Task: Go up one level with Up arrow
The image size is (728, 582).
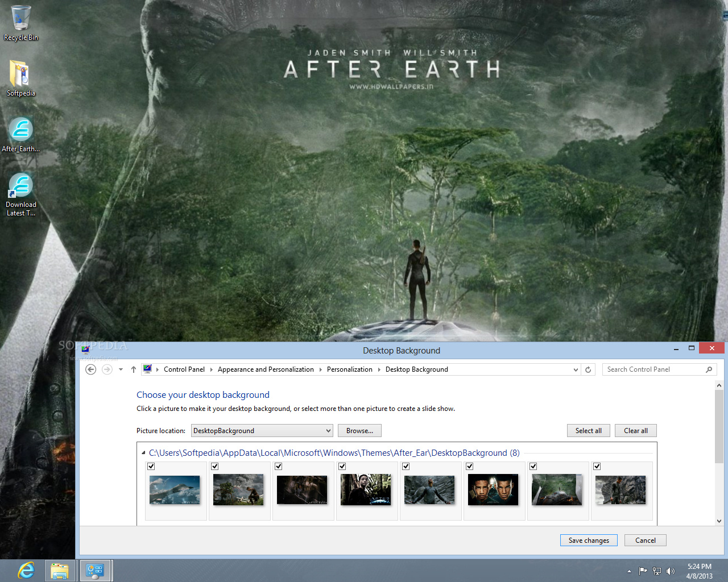Action: click(134, 369)
